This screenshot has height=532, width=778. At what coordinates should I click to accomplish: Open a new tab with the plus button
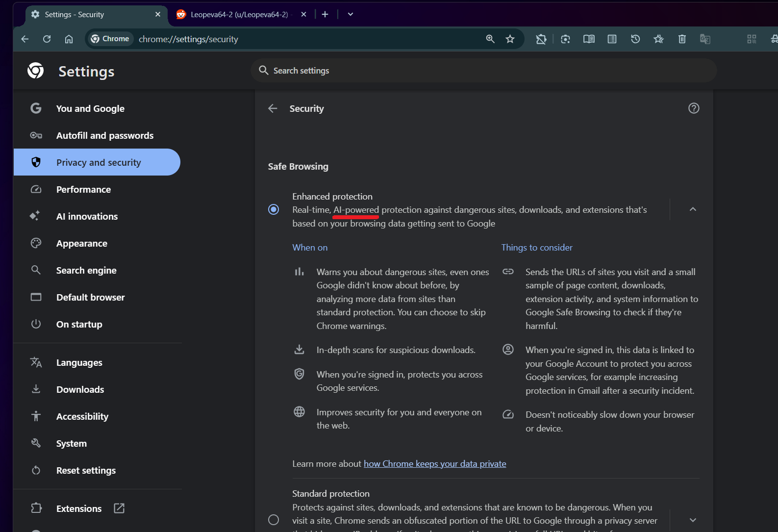pyautogui.click(x=325, y=14)
